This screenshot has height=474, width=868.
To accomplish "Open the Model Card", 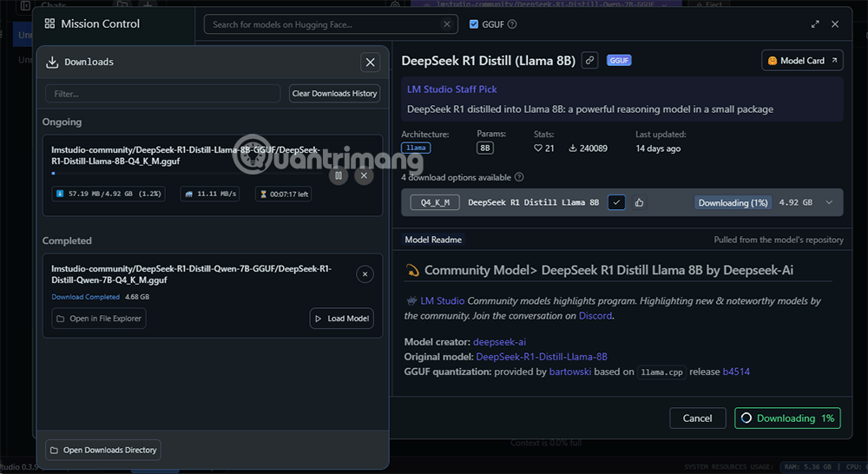I will [x=802, y=61].
